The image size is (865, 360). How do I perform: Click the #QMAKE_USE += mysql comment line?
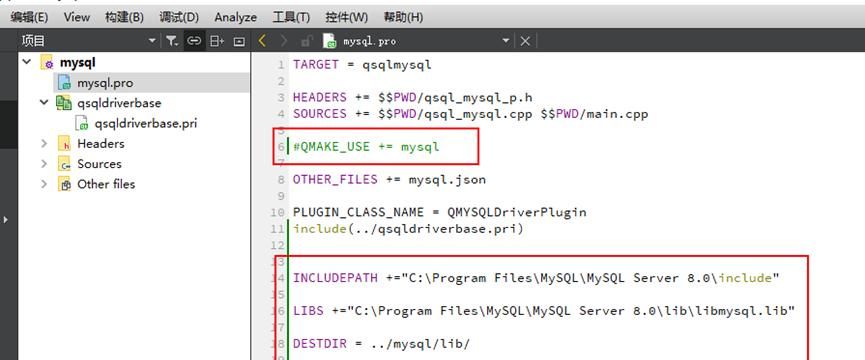(x=366, y=147)
